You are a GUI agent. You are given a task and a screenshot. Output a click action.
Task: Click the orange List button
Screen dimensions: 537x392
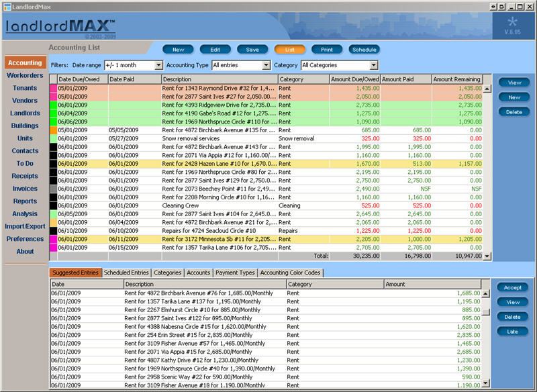click(x=290, y=50)
